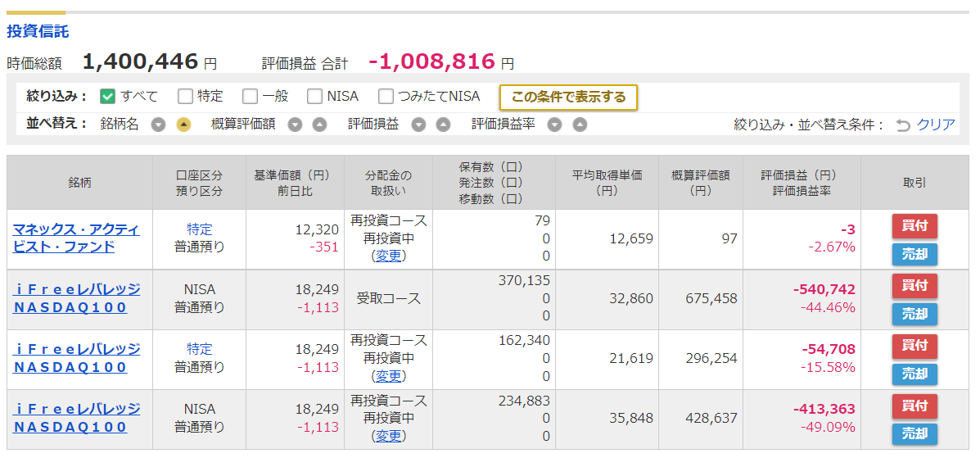Screen dimensions: 980x458
Task: Select the つみたてNISA checkbox
Action: point(386,97)
